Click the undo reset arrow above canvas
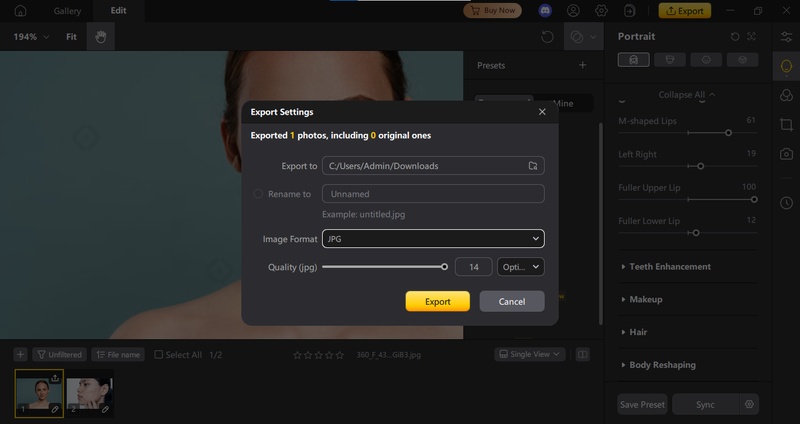The height and width of the screenshot is (424, 800). (547, 37)
